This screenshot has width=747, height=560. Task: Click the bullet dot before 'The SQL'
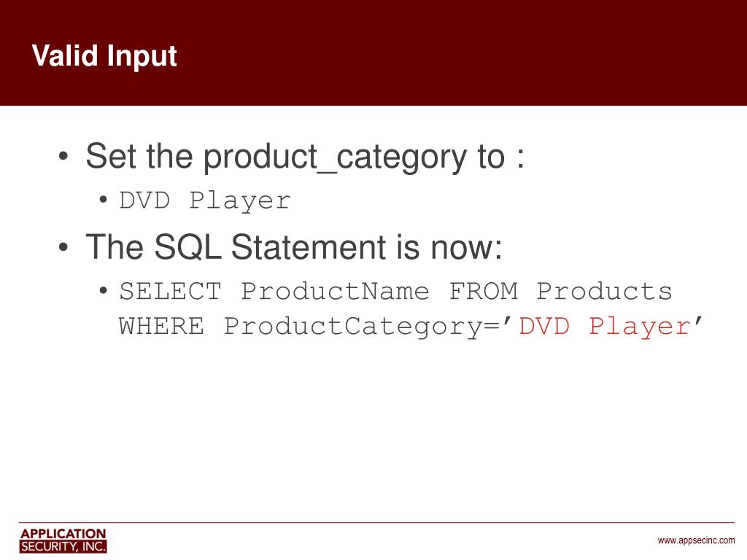(x=63, y=246)
